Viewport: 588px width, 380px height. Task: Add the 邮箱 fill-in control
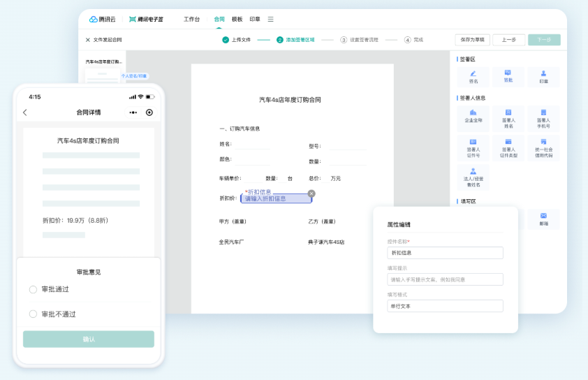coord(543,219)
